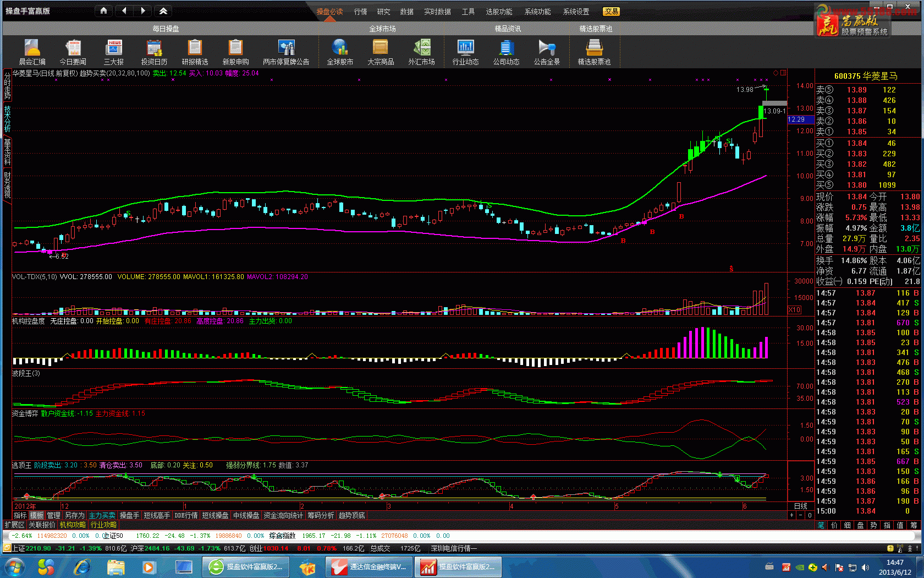
Task: Select the 价 price distribution tab
Action: pyautogui.click(x=834, y=525)
